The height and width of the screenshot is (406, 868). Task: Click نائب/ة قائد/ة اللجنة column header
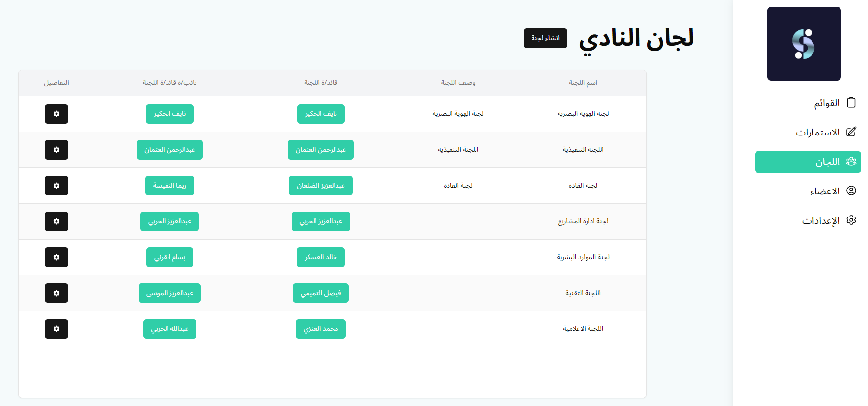tap(169, 83)
